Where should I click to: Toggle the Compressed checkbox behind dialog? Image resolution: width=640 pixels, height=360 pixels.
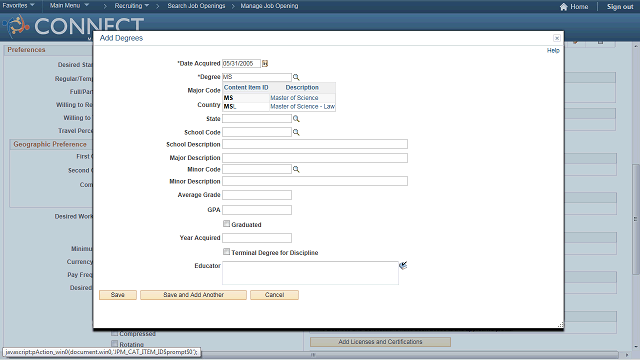point(115,333)
